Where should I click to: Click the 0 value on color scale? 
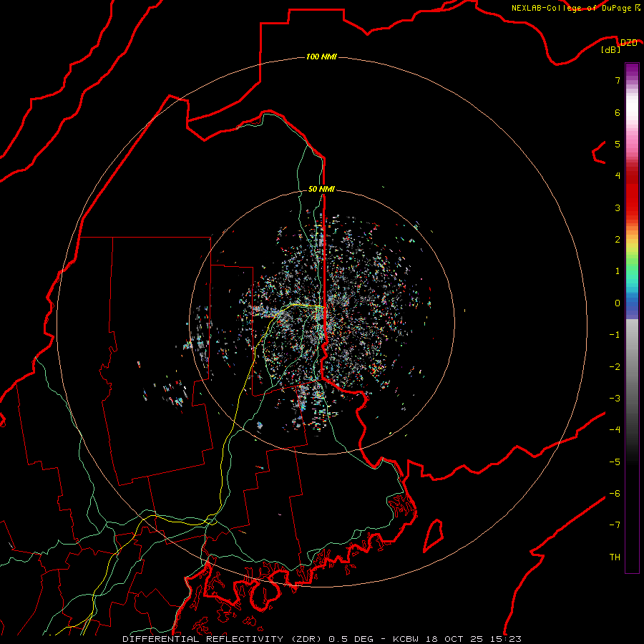click(618, 303)
